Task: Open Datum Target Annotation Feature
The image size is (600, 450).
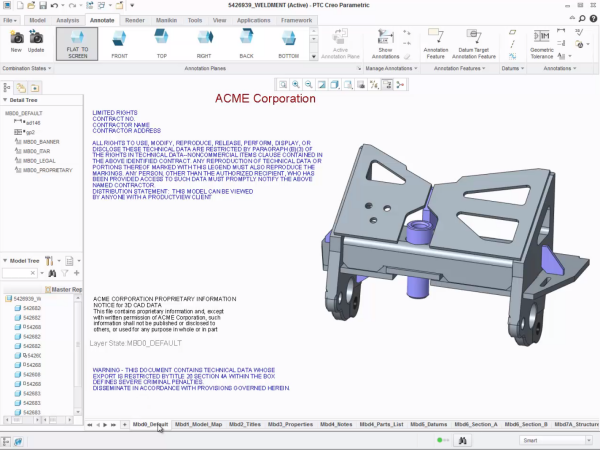Action: tap(474, 44)
